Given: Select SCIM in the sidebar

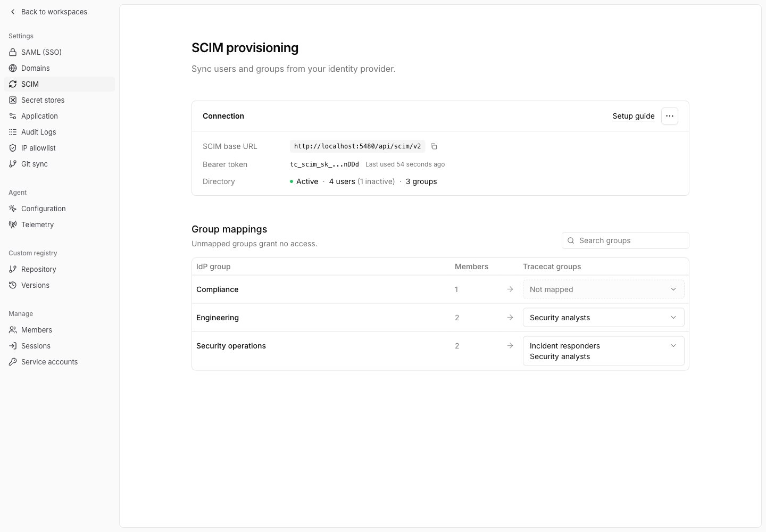Looking at the screenshot, I should pyautogui.click(x=60, y=84).
